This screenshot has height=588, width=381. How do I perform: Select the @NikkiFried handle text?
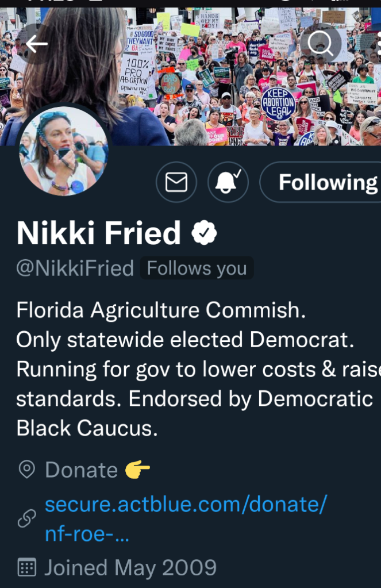click(x=75, y=268)
